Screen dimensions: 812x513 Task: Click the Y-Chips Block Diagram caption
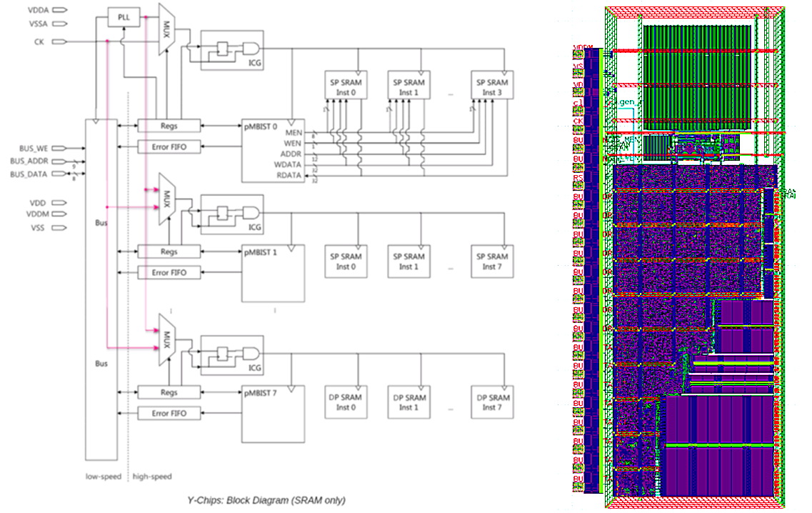coord(266,501)
